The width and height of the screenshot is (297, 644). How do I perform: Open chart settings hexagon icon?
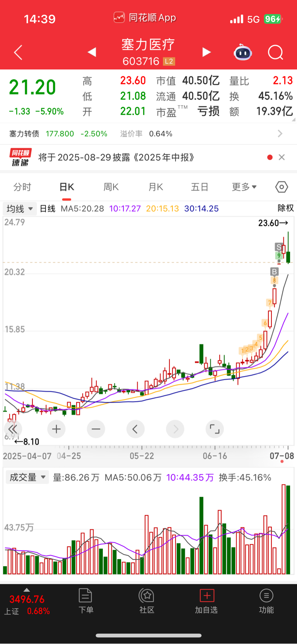click(x=282, y=187)
